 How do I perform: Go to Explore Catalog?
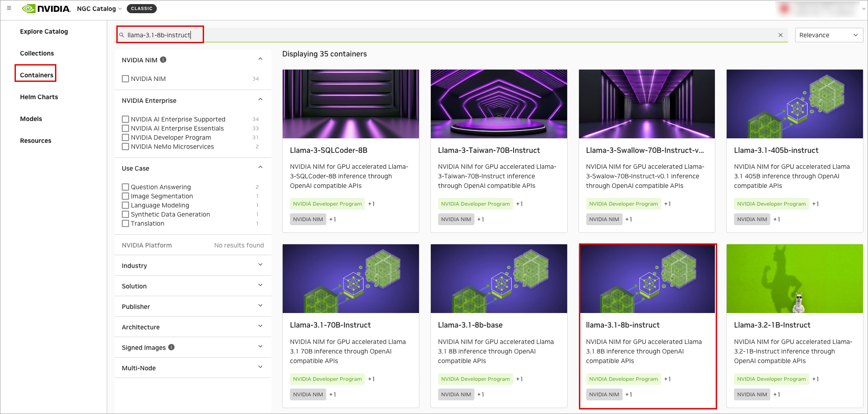(44, 31)
